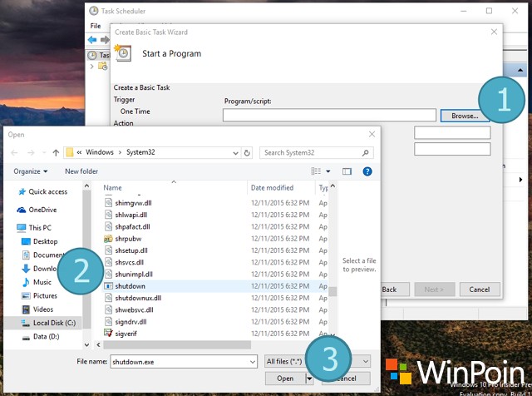Click the navigation pane scroll down arrow

coord(86,344)
